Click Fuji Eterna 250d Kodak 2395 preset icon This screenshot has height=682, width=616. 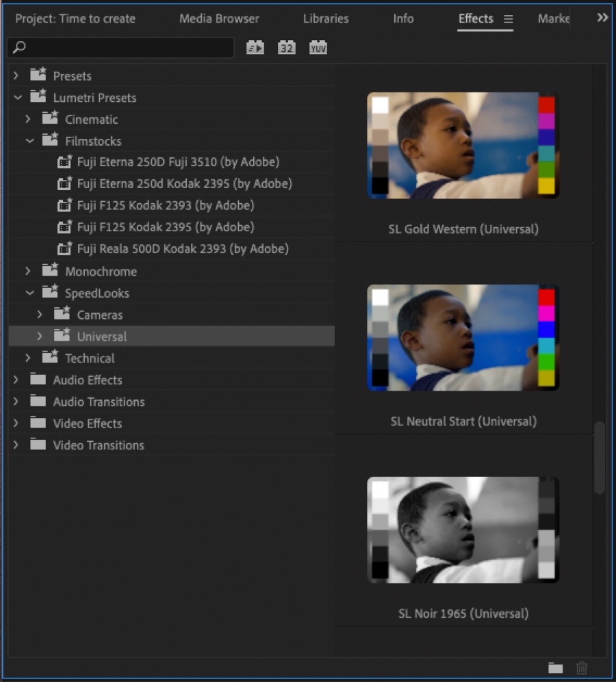(x=64, y=183)
